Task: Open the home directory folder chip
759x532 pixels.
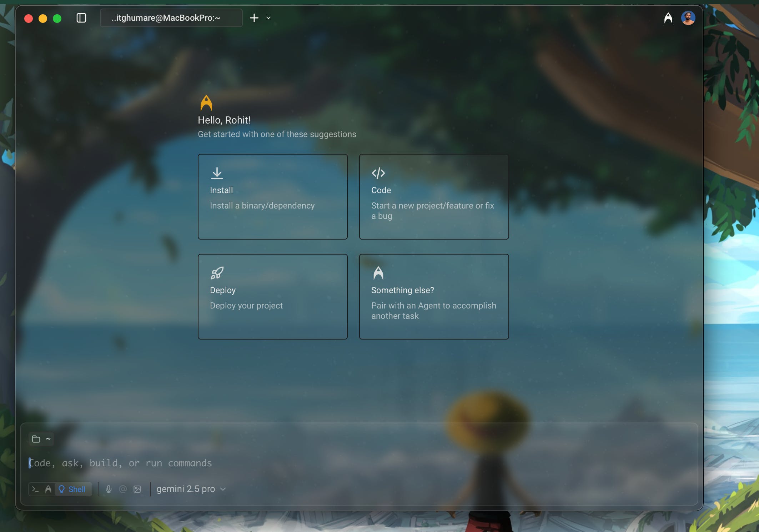Action: pyautogui.click(x=41, y=439)
